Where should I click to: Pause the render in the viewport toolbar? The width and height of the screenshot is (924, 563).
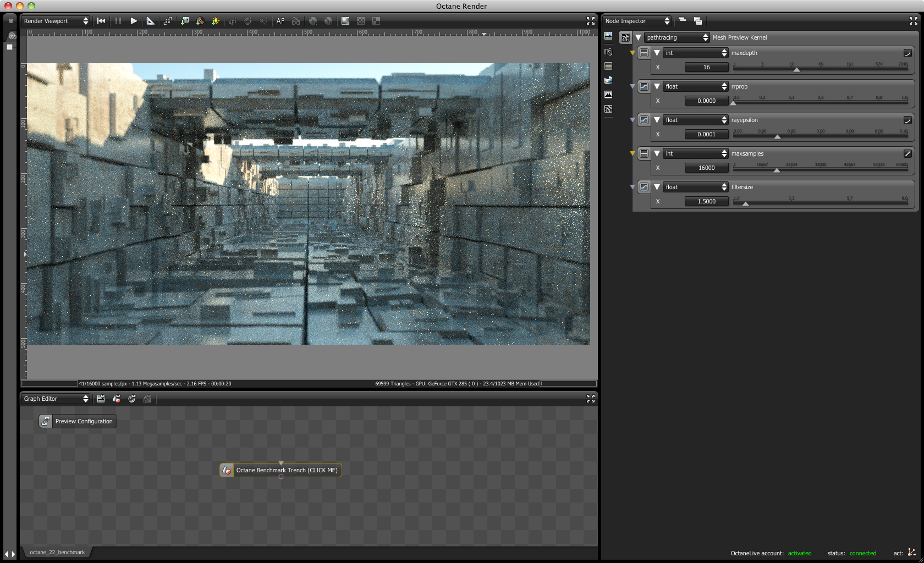point(118,21)
